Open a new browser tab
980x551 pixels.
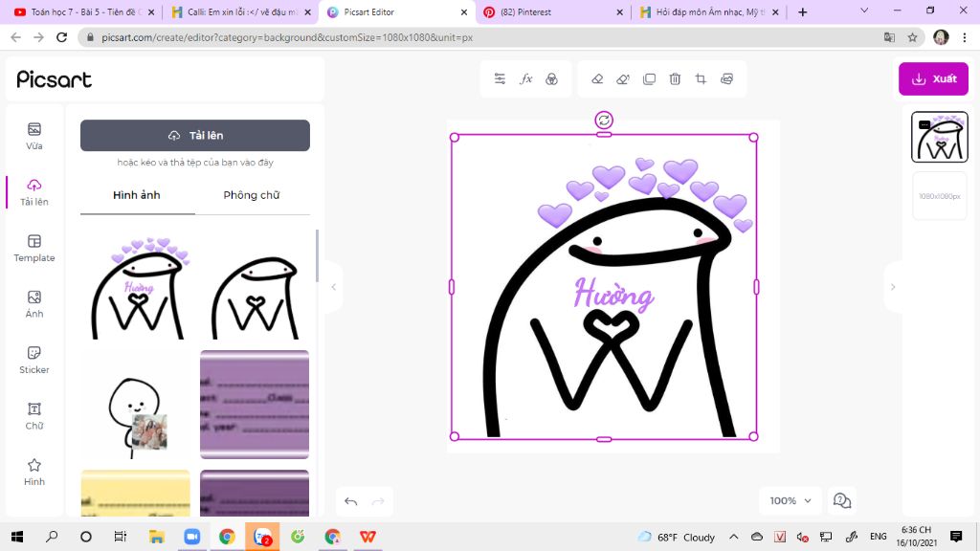point(803,11)
